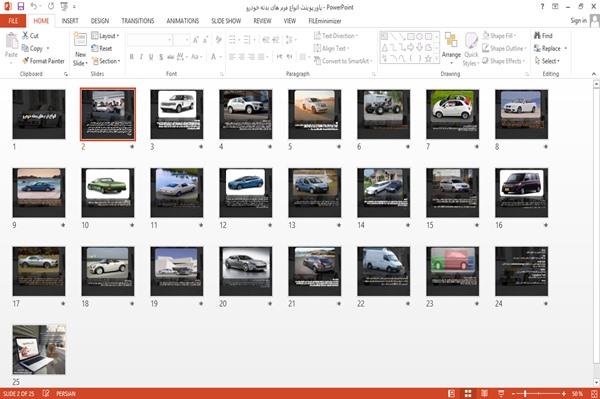This screenshot has width=600, height=399.
Task: Switch to the TRANSITIONS tab
Action: point(138,21)
